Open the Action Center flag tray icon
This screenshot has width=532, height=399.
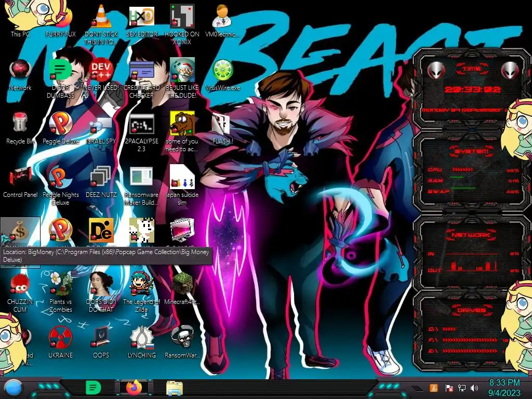[x=449, y=388]
